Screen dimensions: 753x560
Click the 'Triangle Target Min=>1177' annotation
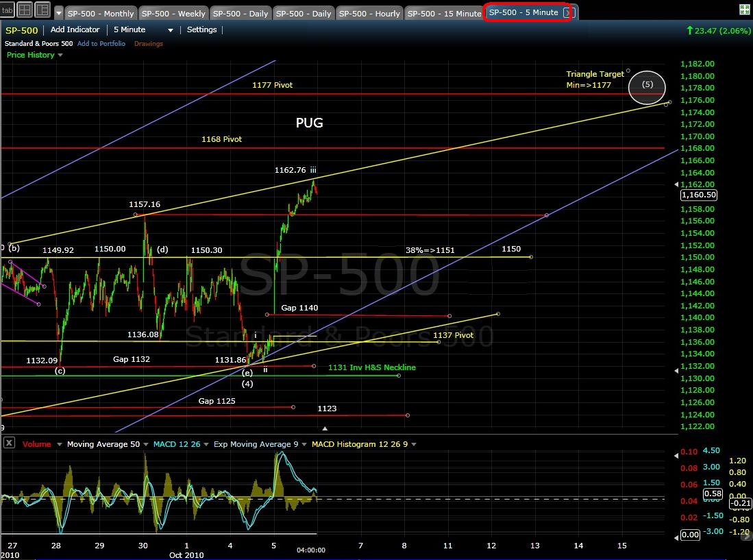pos(595,80)
